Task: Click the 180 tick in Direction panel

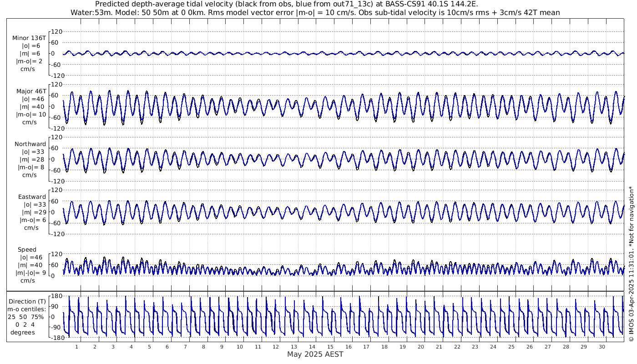Action: click(x=56, y=296)
